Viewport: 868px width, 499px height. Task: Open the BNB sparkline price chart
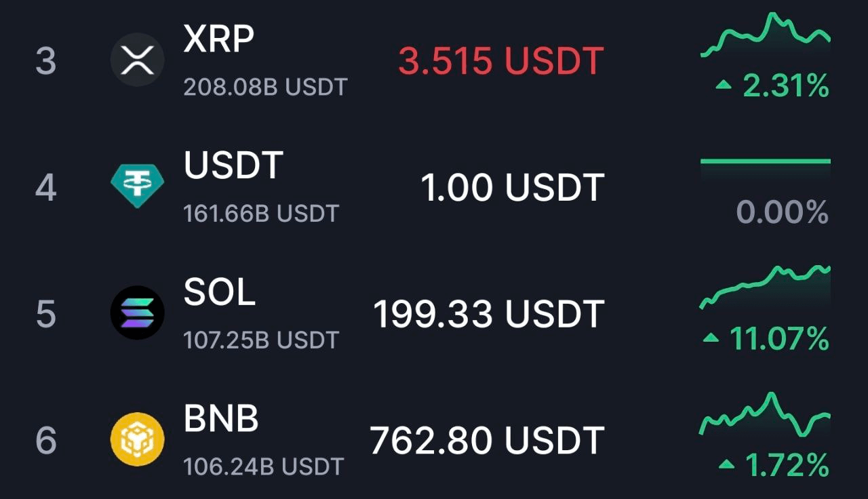(766, 414)
